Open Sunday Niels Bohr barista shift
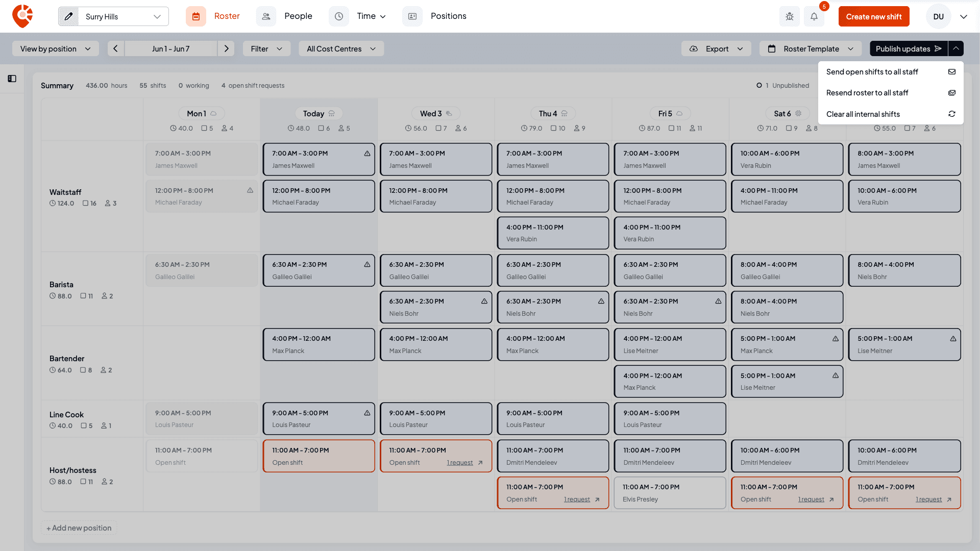Screen dimensions: 980x551 tap(904, 270)
